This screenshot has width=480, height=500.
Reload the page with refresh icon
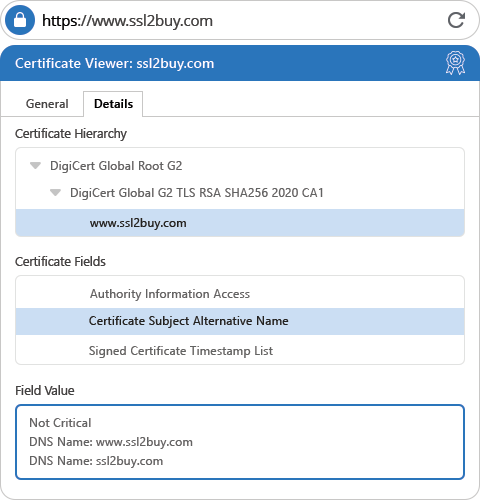[456, 20]
